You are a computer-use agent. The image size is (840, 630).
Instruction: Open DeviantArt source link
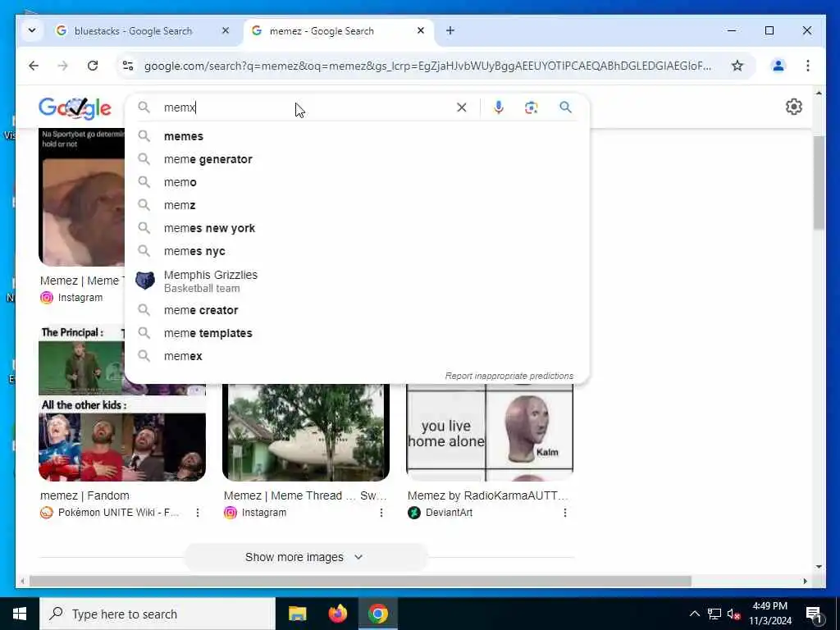tap(441, 513)
